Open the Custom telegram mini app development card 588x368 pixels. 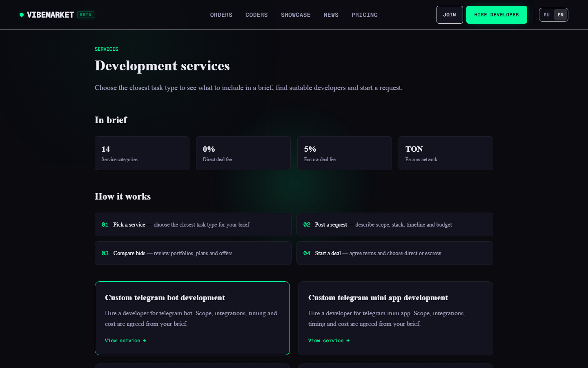396,318
